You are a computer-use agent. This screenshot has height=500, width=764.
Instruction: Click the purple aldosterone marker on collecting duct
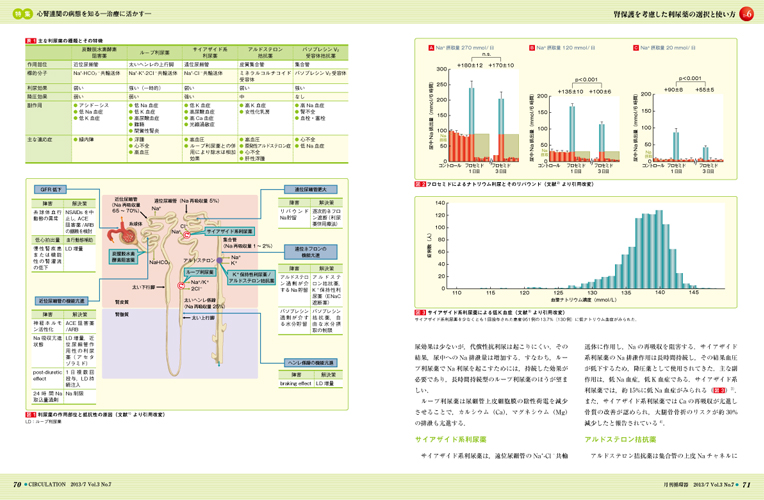[x=220, y=261]
